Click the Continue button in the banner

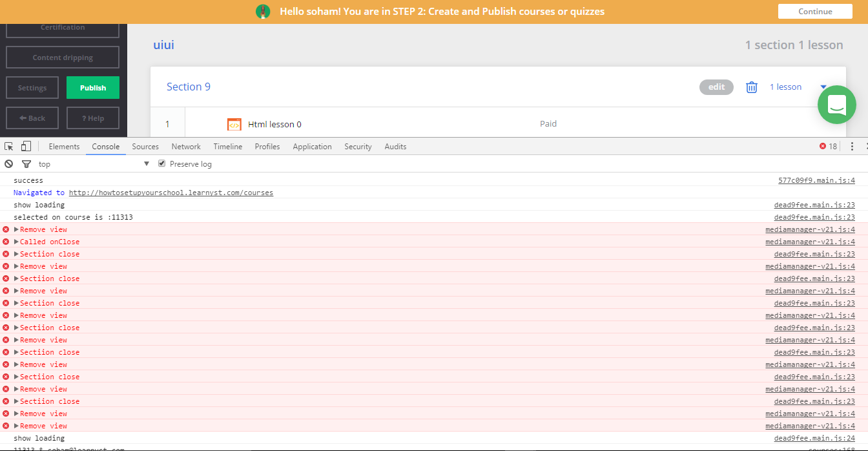click(x=815, y=12)
